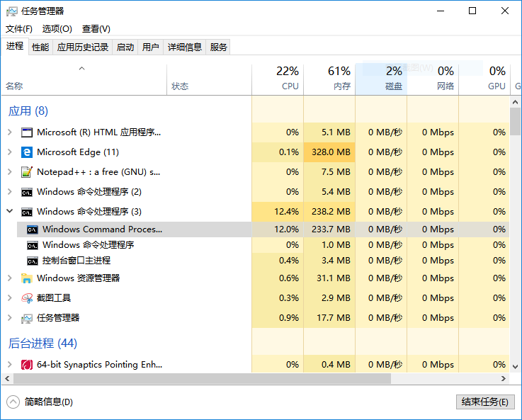Expand the 任务管理器 process row
522x420 pixels.
point(10,318)
